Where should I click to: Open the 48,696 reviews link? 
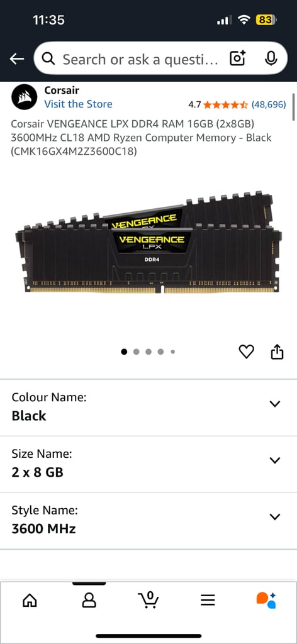tap(269, 105)
